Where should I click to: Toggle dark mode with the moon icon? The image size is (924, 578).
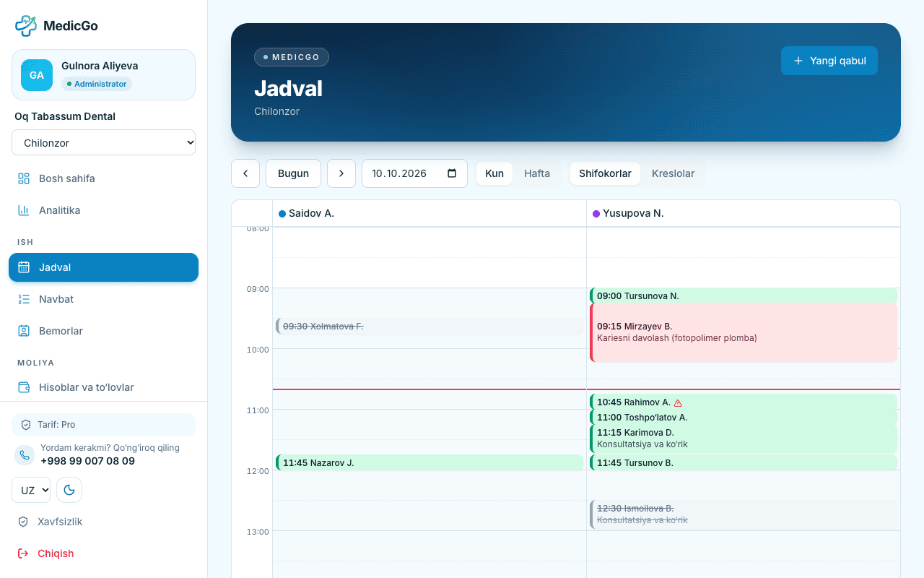[x=69, y=490]
